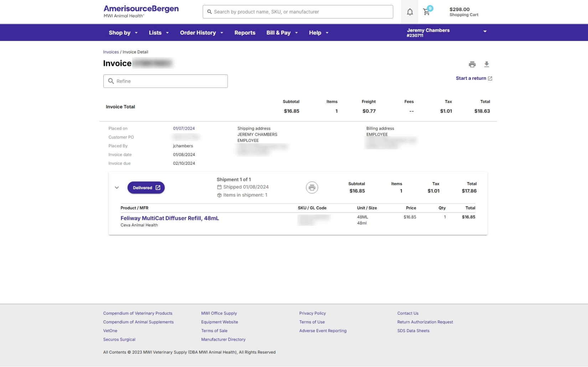Click Items in shipment: 1 text
The height and width of the screenshot is (367, 588).
tap(245, 195)
